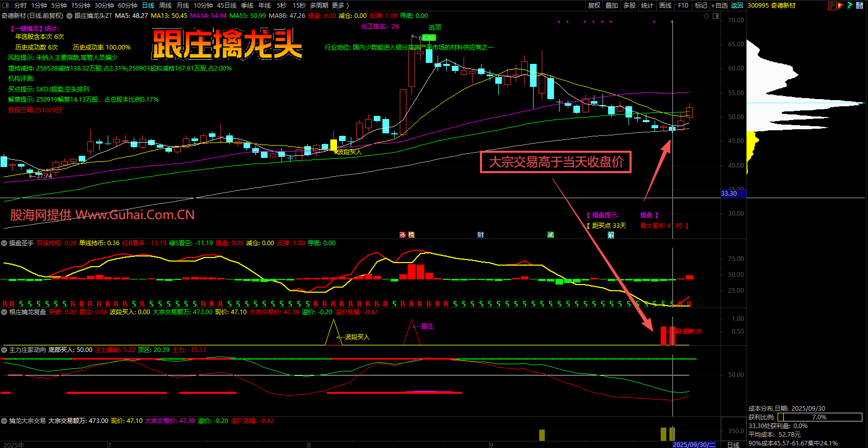Click the 返回 button

(737, 6)
